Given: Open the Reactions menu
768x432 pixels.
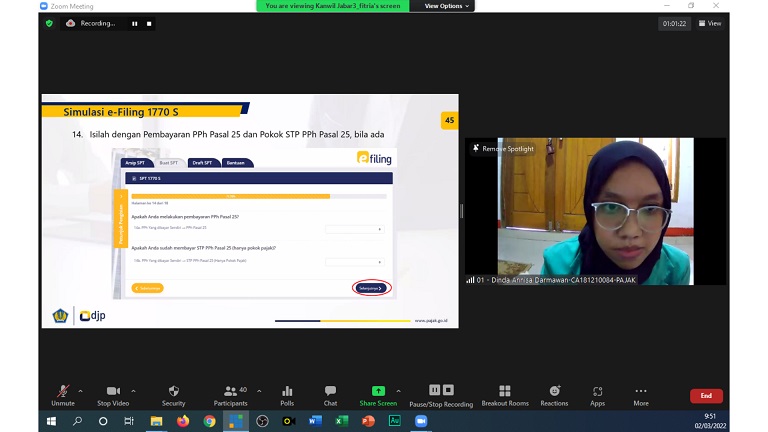Looking at the screenshot, I should click(554, 394).
